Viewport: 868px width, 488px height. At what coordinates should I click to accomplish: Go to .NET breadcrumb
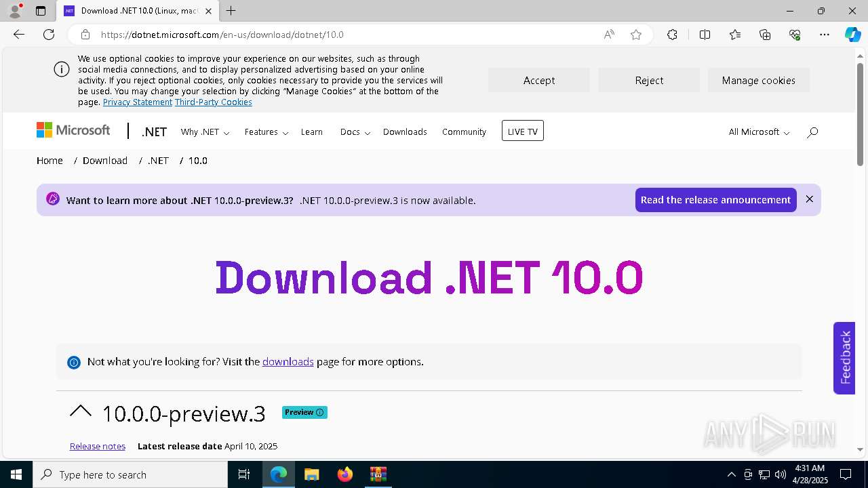[x=158, y=161]
